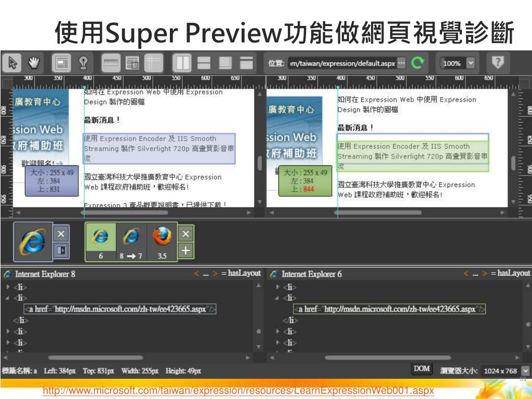This screenshot has width=532, height=399.
Task: Toggle the DOM button in the status bar
Action: pos(422,369)
